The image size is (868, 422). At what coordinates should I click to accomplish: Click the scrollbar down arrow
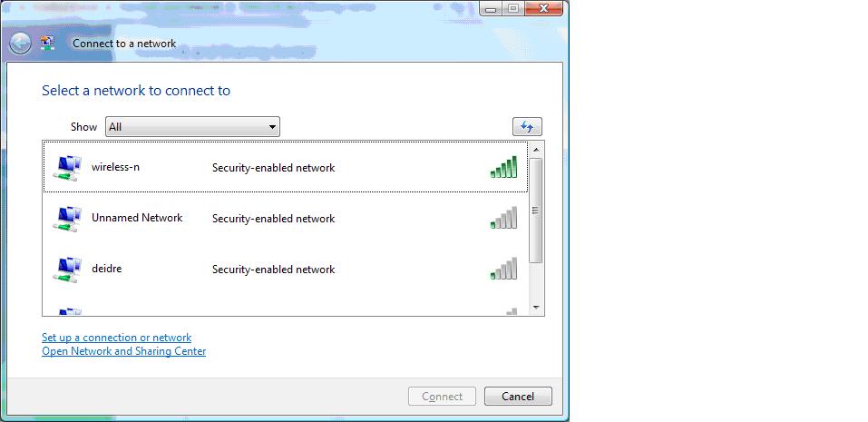536,308
